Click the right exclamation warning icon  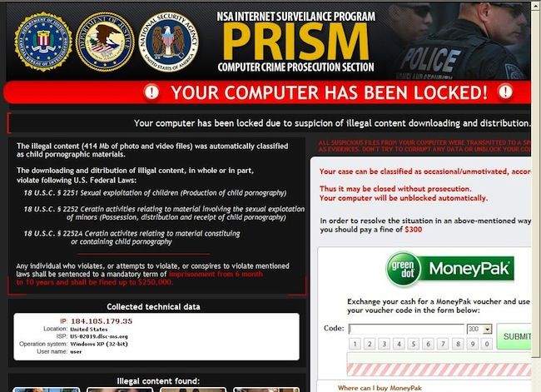(505, 92)
